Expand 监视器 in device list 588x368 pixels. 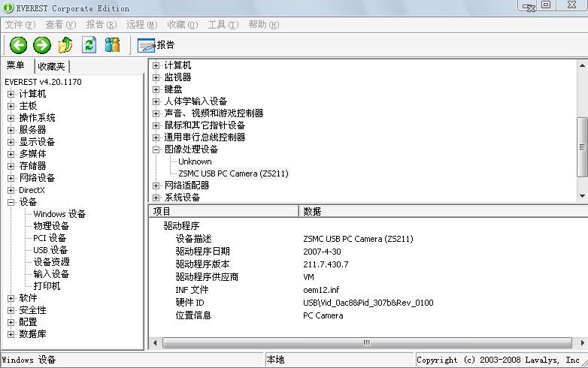[x=156, y=77]
